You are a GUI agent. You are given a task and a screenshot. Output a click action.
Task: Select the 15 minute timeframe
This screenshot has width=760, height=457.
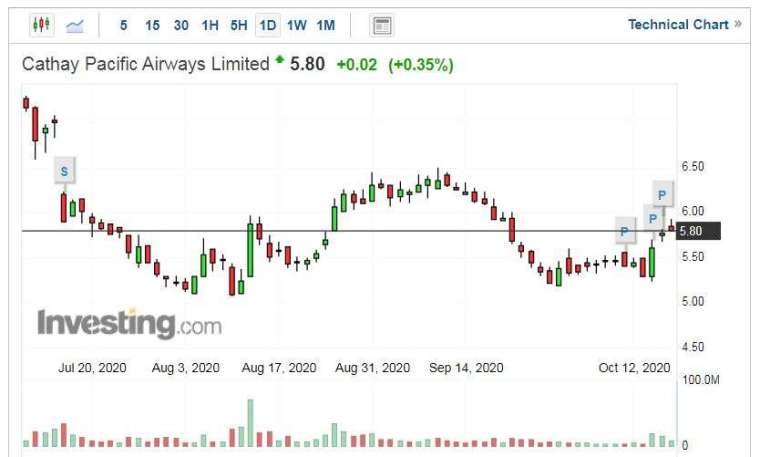point(152,25)
